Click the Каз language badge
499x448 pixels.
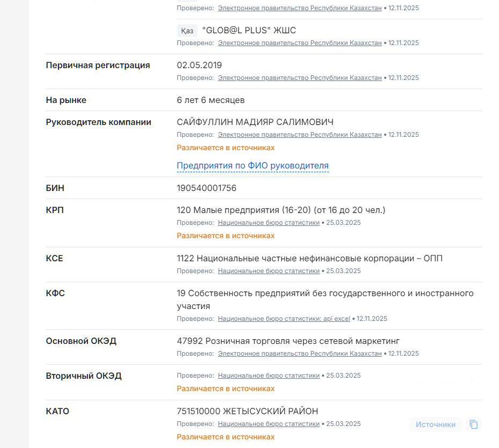click(x=187, y=31)
